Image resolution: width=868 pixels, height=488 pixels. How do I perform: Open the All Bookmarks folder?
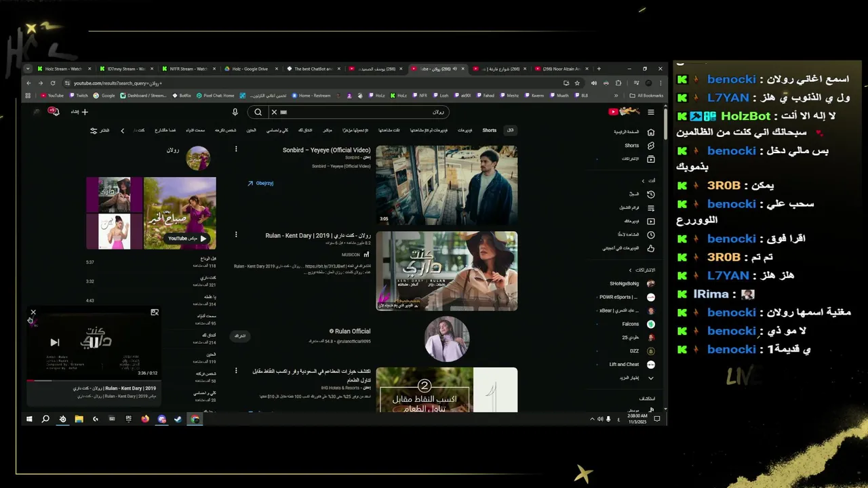[x=646, y=96]
